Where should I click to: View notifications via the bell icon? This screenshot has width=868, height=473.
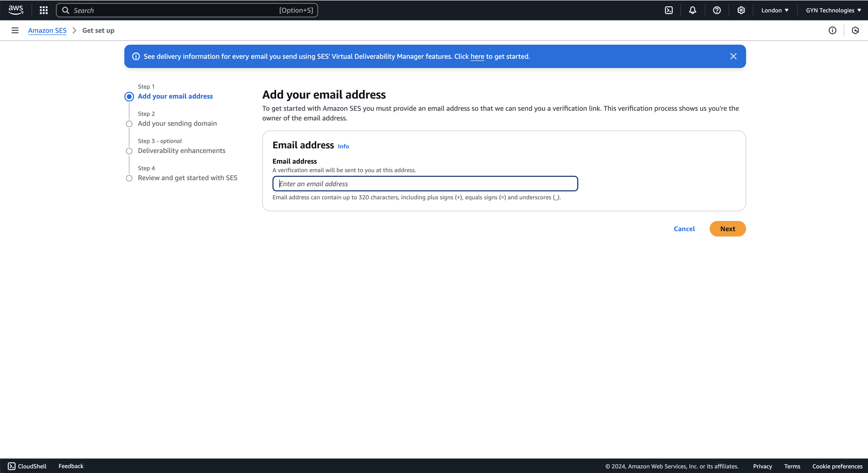692,10
